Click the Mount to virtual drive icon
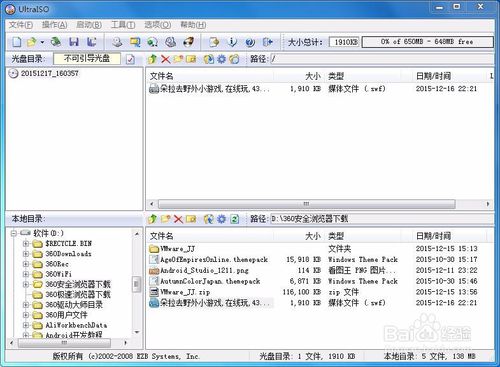The height and width of the screenshot is (367, 500). 170,42
